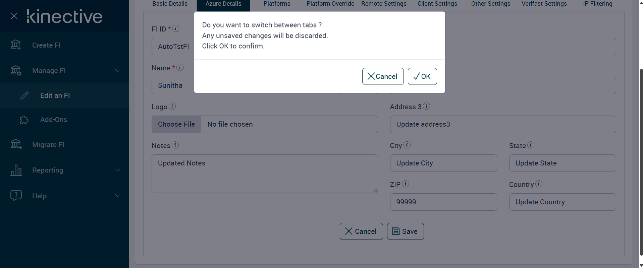Click info icon next to ZIP
The width and height of the screenshot is (644, 268).
tap(405, 184)
